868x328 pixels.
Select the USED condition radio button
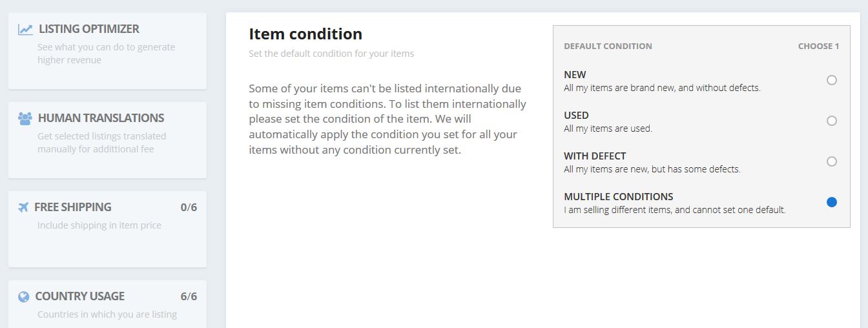click(832, 121)
